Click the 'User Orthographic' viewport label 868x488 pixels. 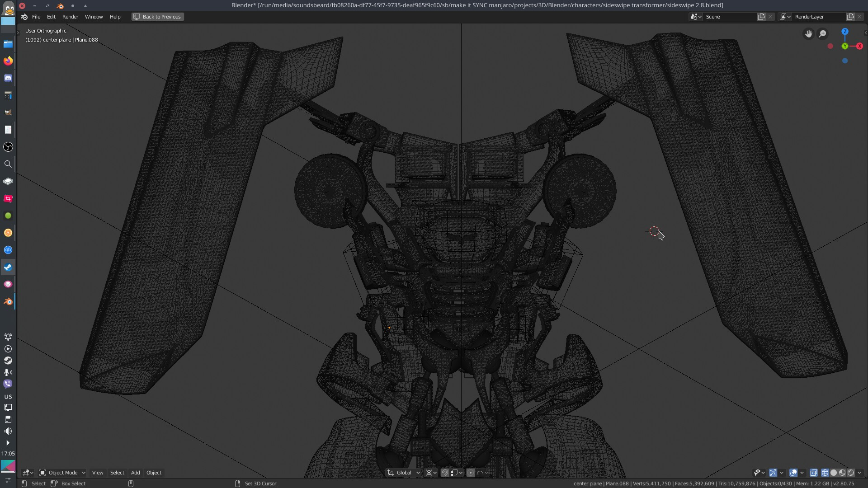tap(46, 31)
